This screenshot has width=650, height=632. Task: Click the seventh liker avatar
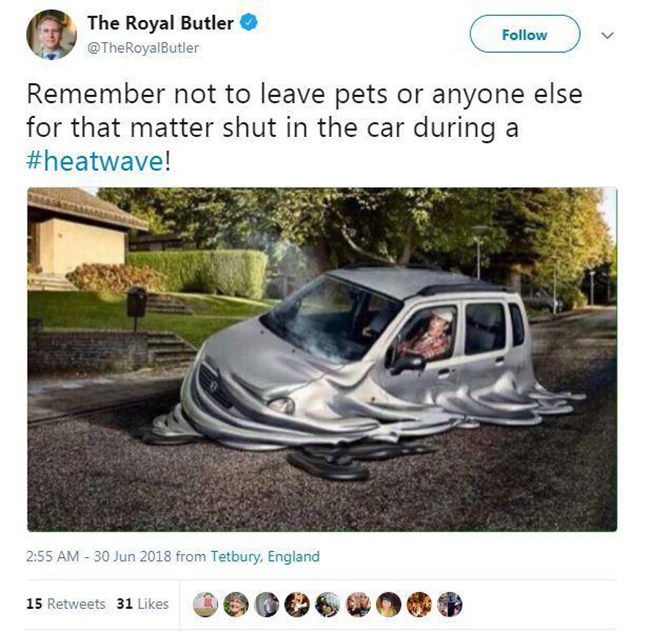click(389, 604)
